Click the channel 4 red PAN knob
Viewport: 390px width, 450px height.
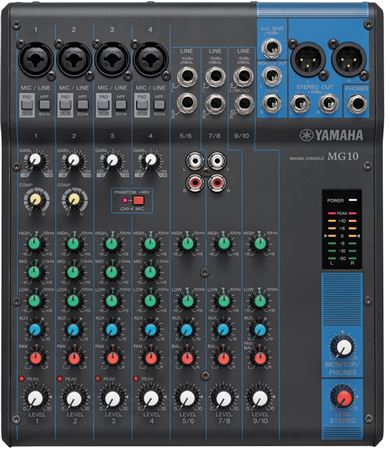151,358
